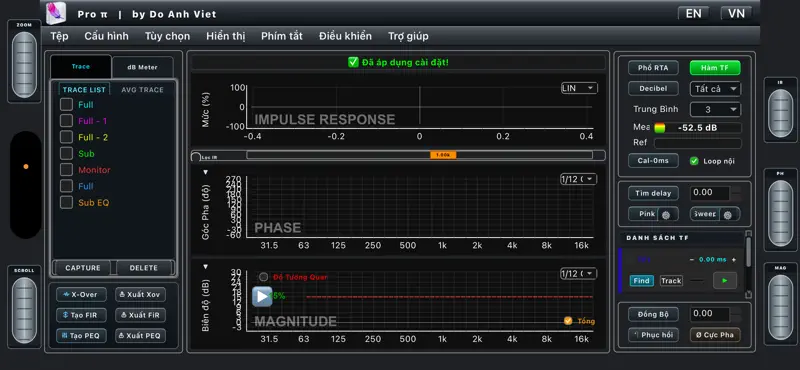The width and height of the screenshot is (800, 370).
Task: Start playback in the TF list entry
Action: point(725,280)
